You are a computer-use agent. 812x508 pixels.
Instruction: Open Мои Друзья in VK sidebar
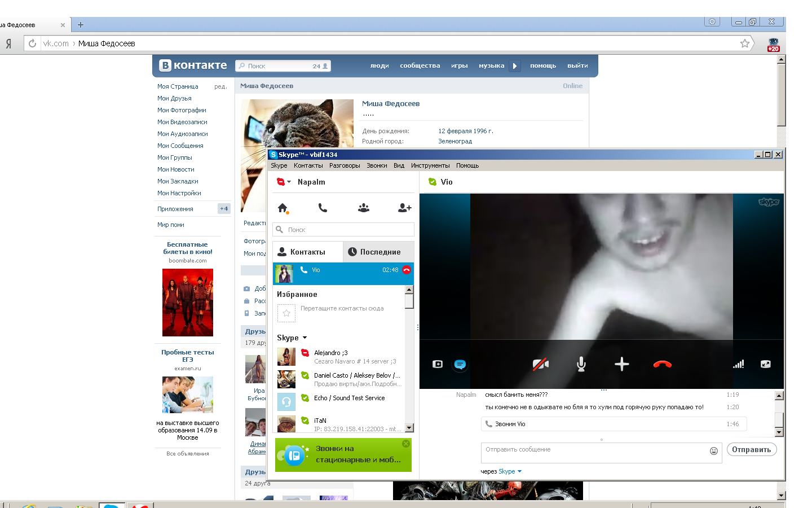pyautogui.click(x=174, y=98)
